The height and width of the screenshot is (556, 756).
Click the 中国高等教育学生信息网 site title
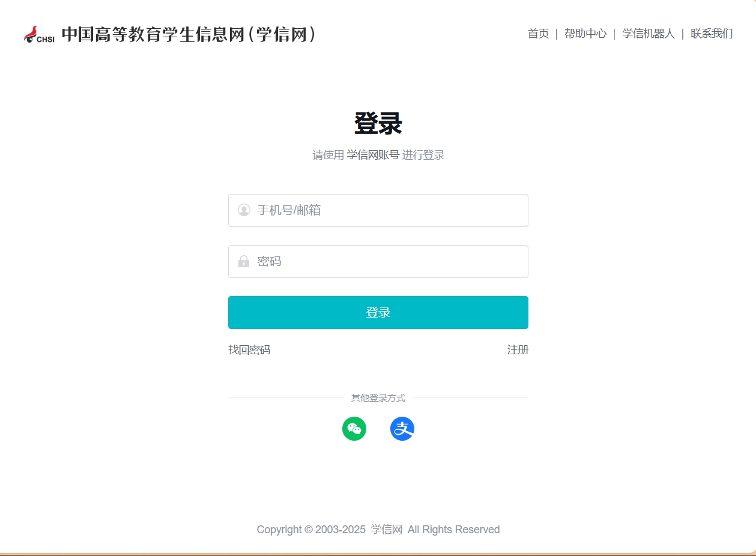189,34
